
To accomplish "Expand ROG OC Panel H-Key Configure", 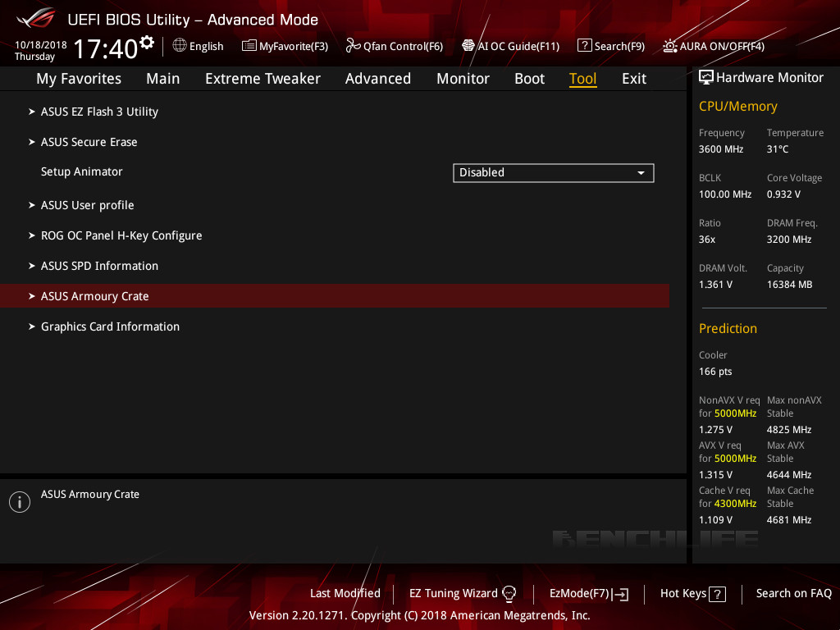I will [121, 235].
